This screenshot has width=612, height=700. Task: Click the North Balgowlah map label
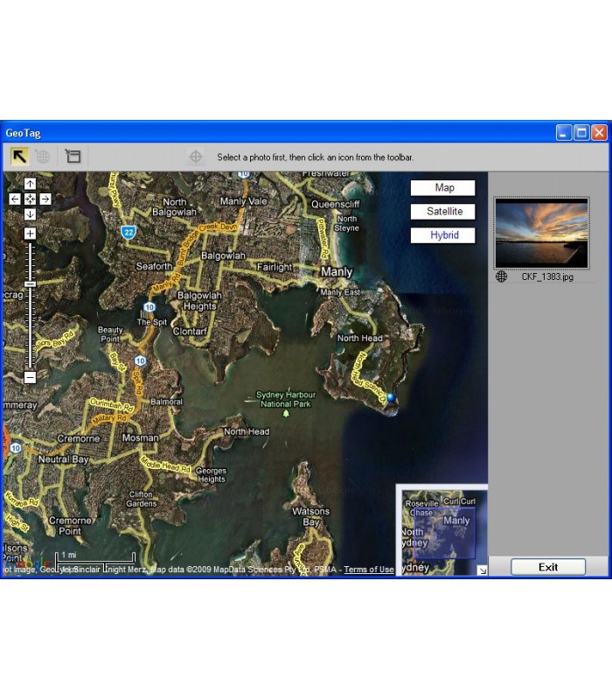(174, 207)
